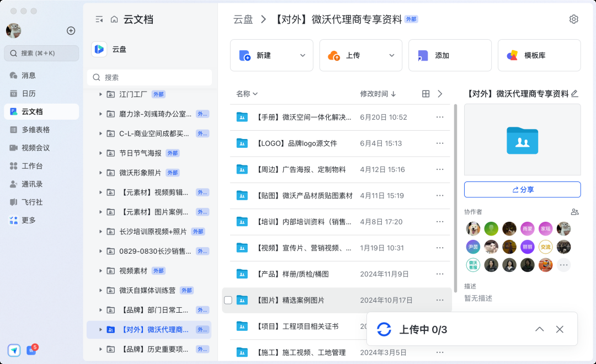This screenshot has width=596, height=364.
Task: Open 多维表格 in the left sidebar
Action: pyautogui.click(x=41, y=130)
